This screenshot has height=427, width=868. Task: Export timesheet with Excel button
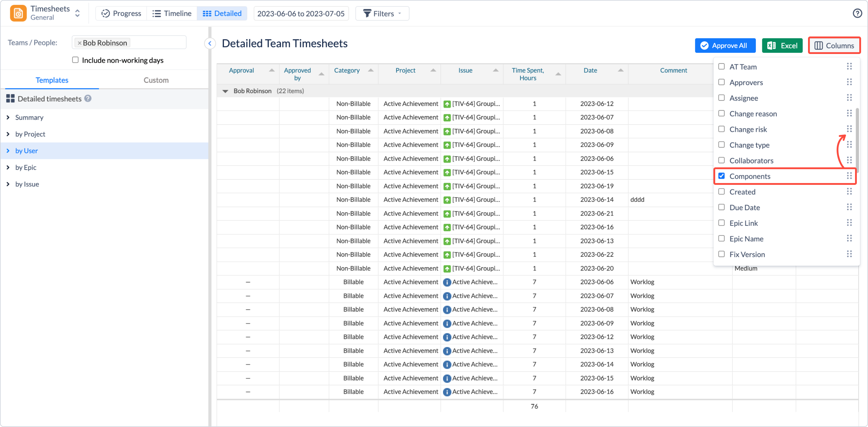(x=782, y=46)
